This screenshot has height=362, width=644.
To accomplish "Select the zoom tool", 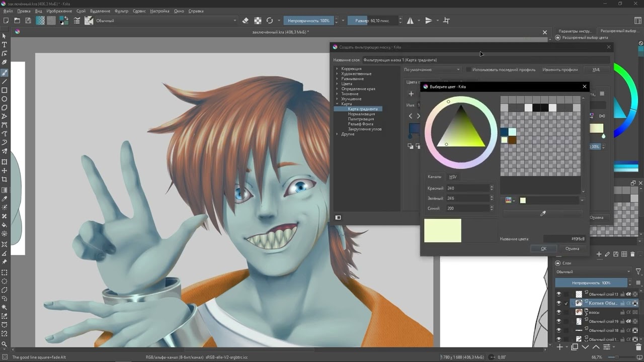I will (x=5, y=344).
